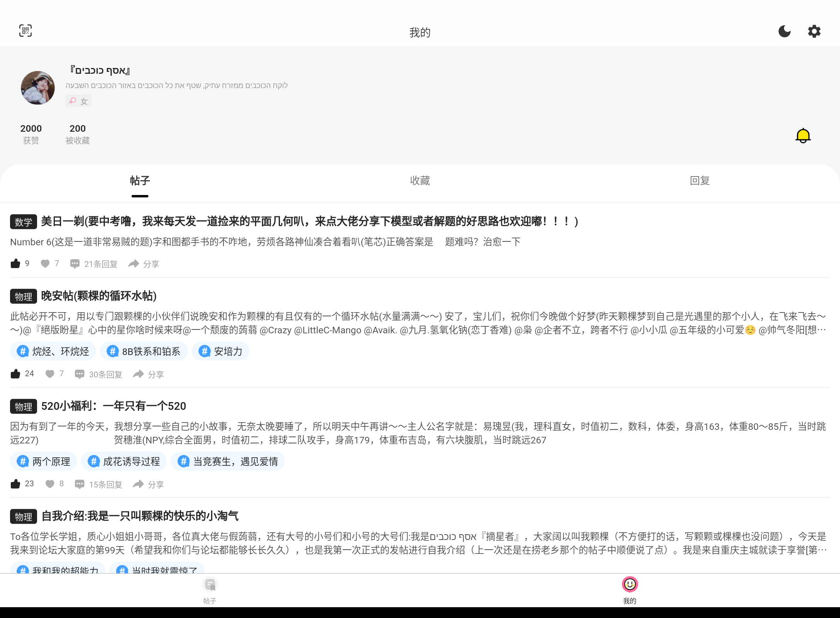Open the 成花诱导过程 topic tag

point(124,461)
